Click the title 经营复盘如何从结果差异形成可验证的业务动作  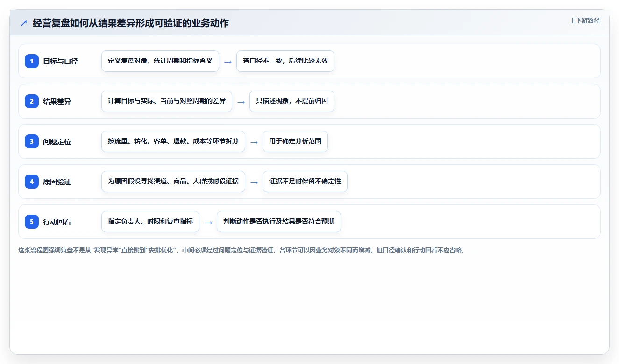131,23
